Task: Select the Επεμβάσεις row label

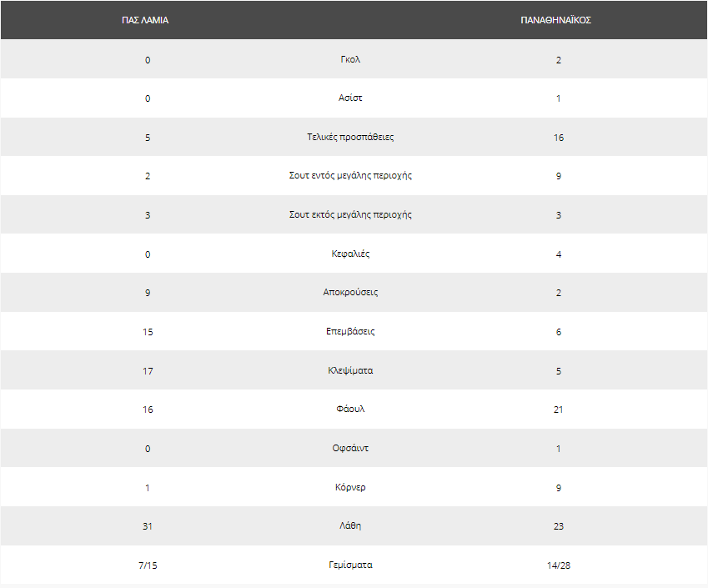Action: click(350, 331)
